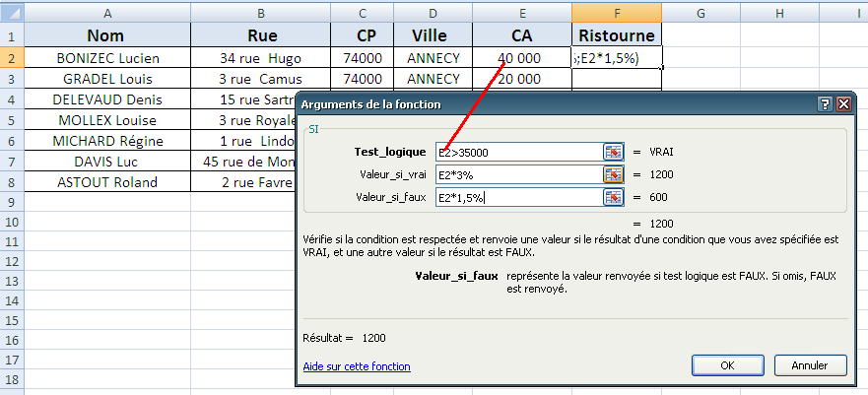Open Aide sur cette fonction link
The width and height of the screenshot is (868, 395).
357,366
